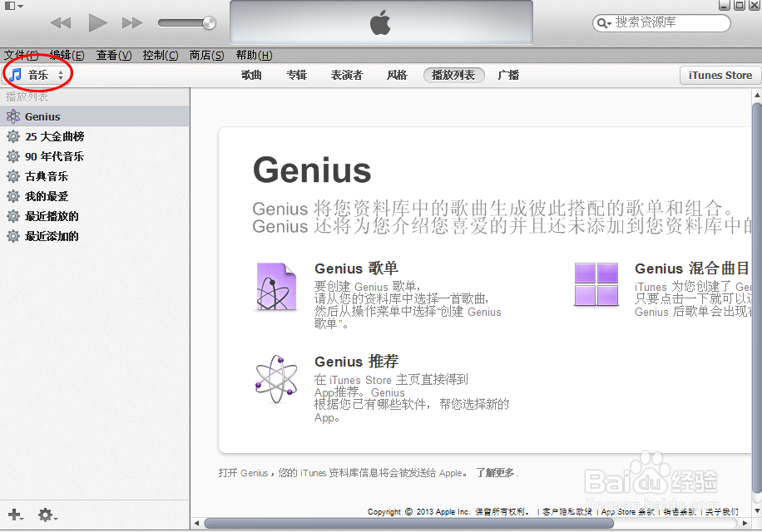The image size is (762, 532).
Task: Open the 90 年代音乐 playlist
Action: pyautogui.click(x=94, y=156)
